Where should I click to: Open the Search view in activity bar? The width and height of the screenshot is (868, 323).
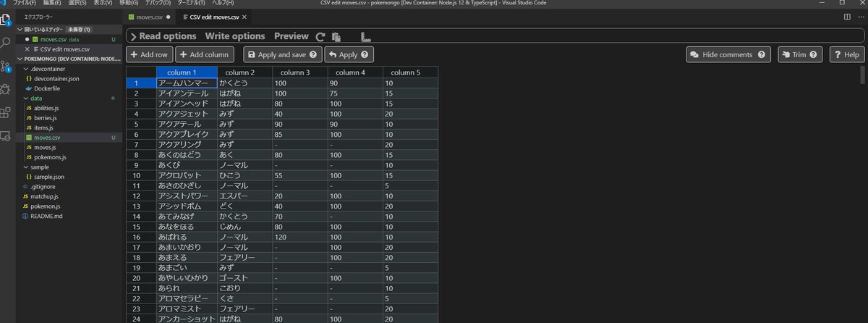[6, 43]
